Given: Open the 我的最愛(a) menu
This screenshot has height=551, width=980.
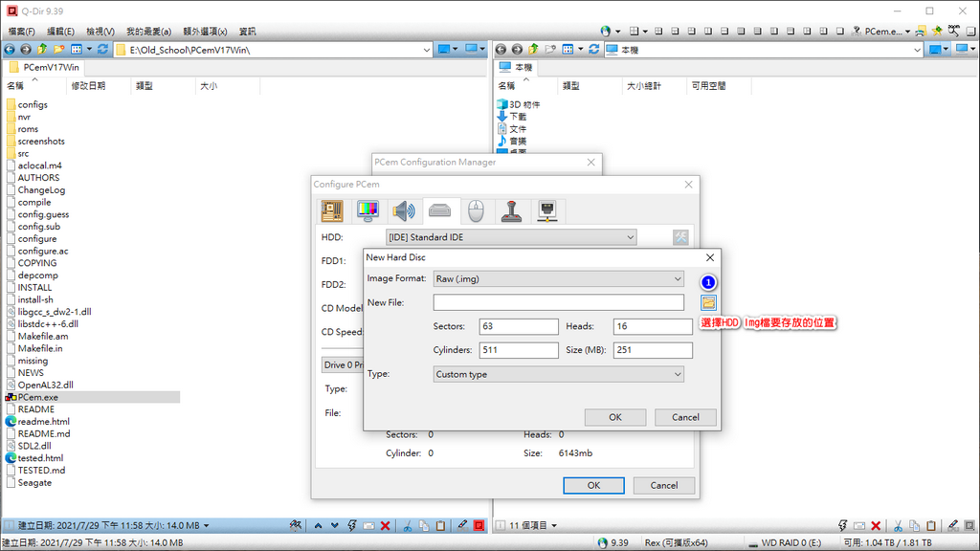Looking at the screenshot, I should point(148,32).
